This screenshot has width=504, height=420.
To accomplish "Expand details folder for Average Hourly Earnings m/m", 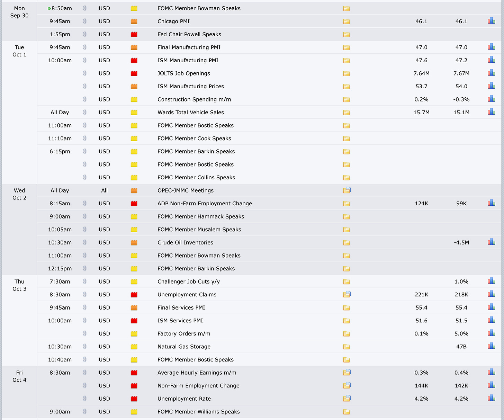I will click(347, 372).
